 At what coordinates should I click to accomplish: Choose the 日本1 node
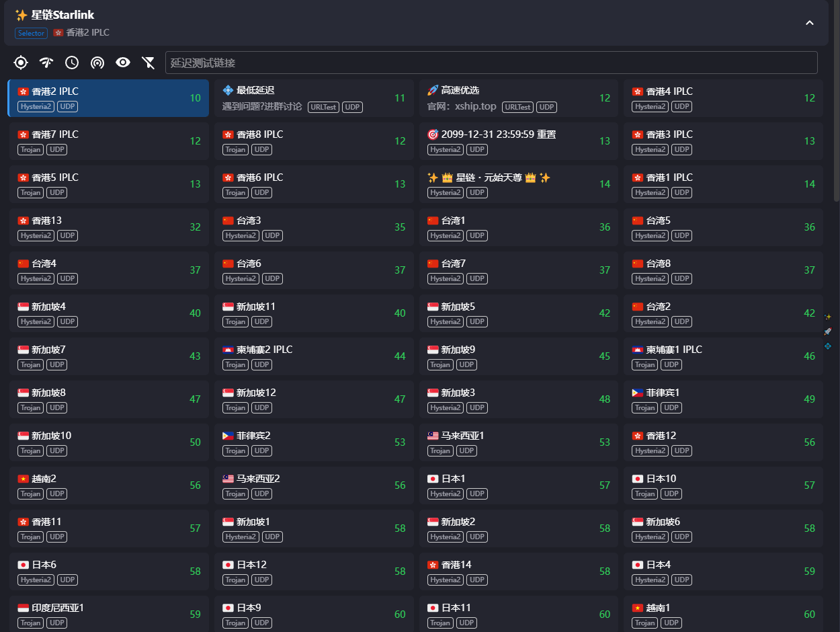(x=519, y=485)
